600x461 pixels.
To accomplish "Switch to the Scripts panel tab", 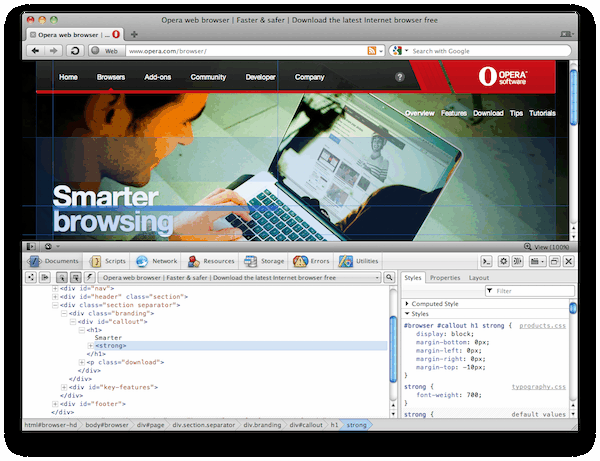I will pos(108,261).
